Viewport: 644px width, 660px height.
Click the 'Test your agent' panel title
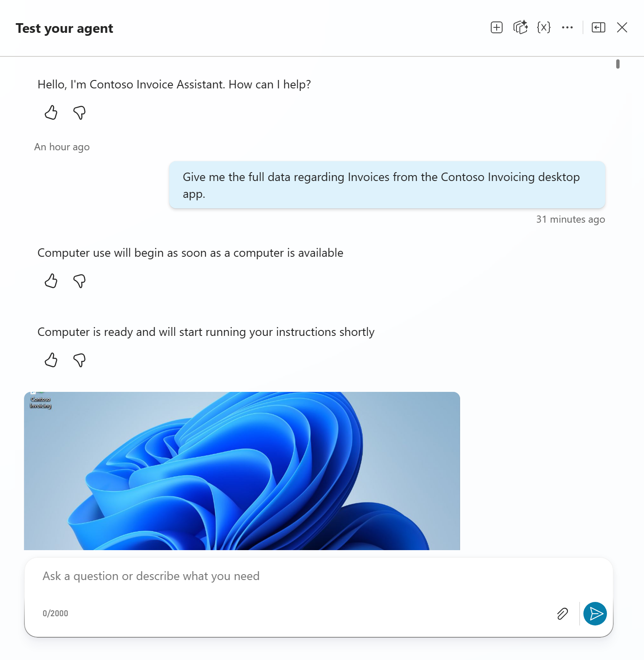[x=64, y=29]
